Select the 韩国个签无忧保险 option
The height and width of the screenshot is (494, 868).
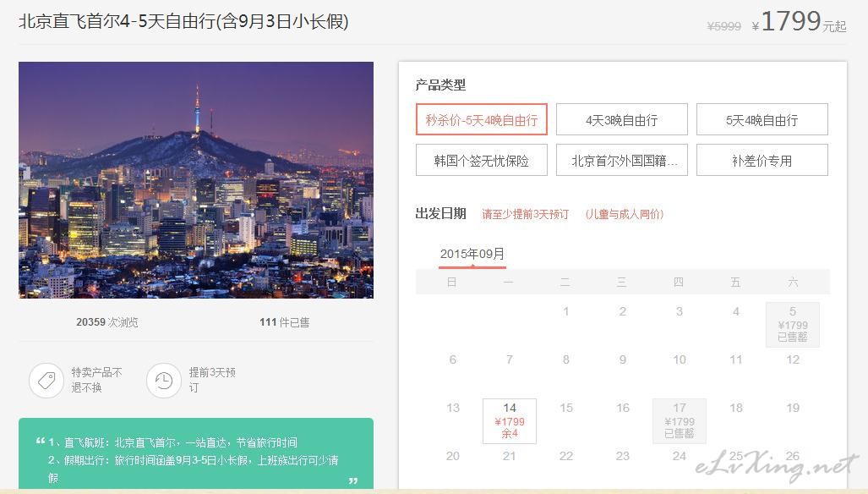coord(482,160)
